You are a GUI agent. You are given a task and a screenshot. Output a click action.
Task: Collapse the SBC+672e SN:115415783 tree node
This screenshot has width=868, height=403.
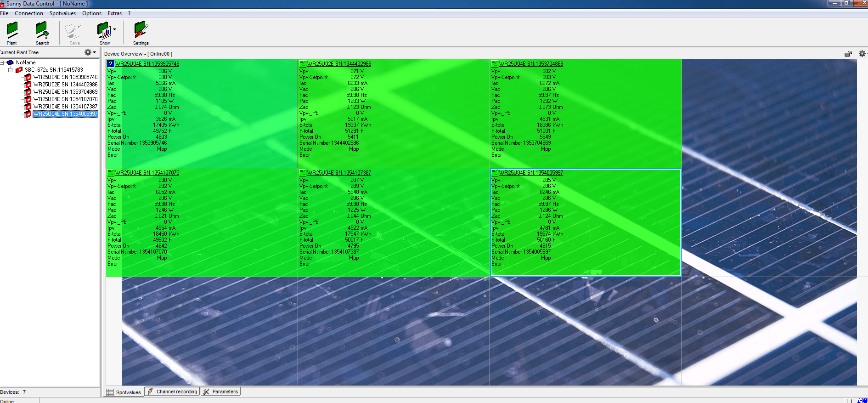tap(11, 70)
